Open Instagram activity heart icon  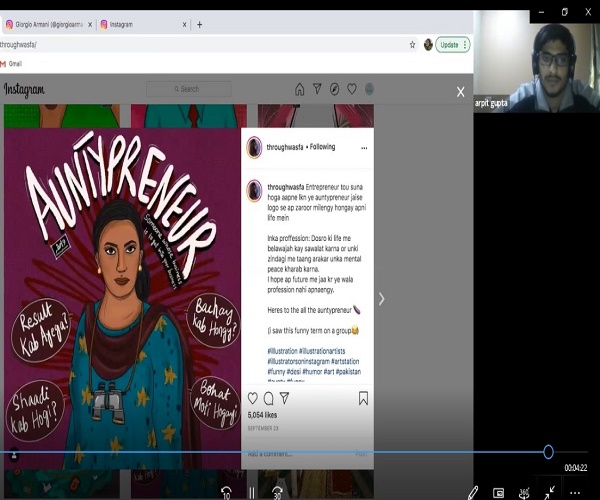tap(352, 89)
